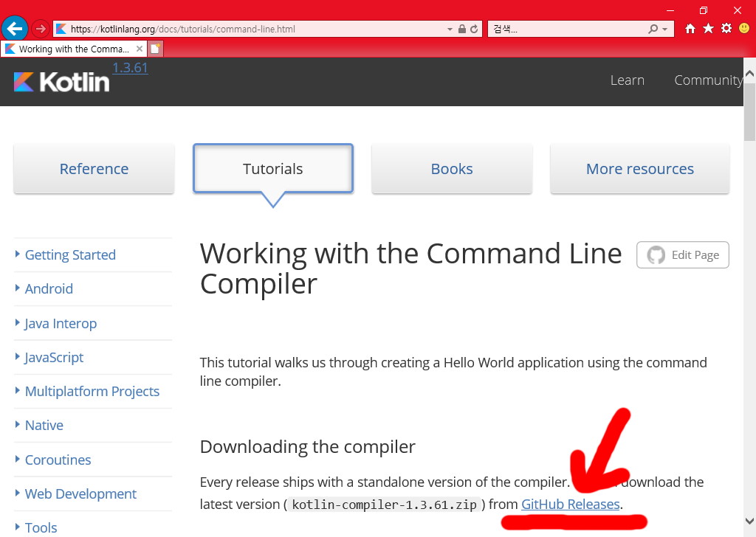Open Tools with the gear icon
Image resolution: width=756 pixels, height=537 pixels.
click(726, 29)
